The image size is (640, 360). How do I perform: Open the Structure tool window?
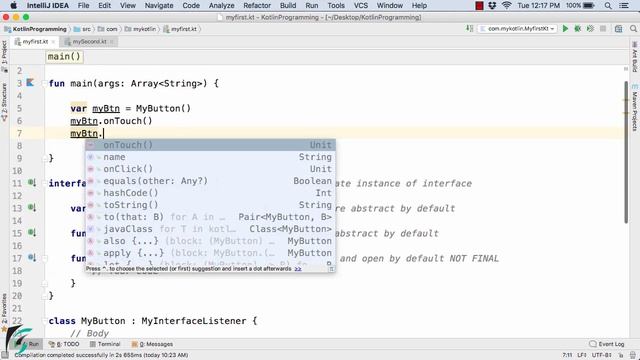(x=4, y=102)
